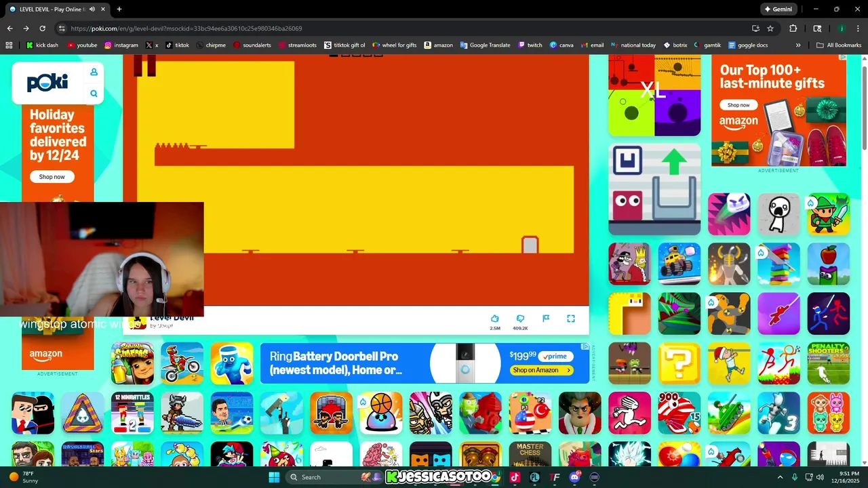Click the thumbs-up like icon below the game
This screenshot has height=488, width=868.
(x=495, y=319)
